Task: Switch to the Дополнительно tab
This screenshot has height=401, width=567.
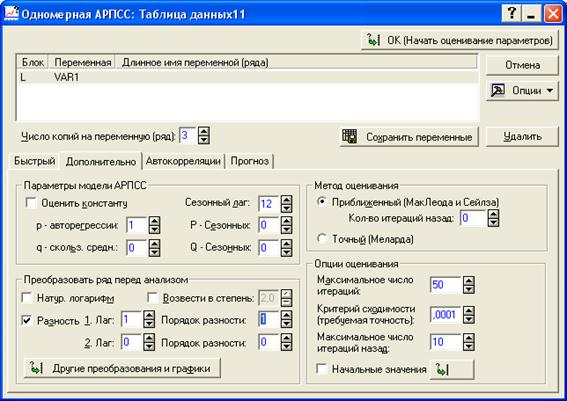Action: 101,161
